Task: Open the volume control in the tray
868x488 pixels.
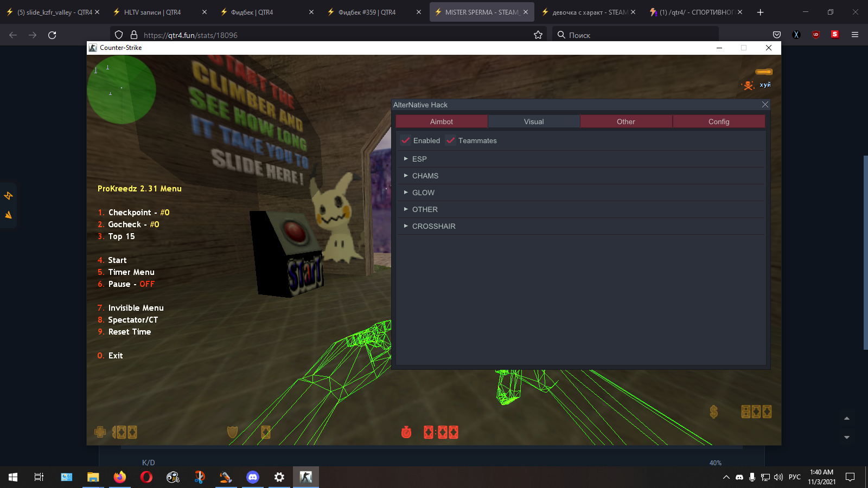Action: coord(778,477)
